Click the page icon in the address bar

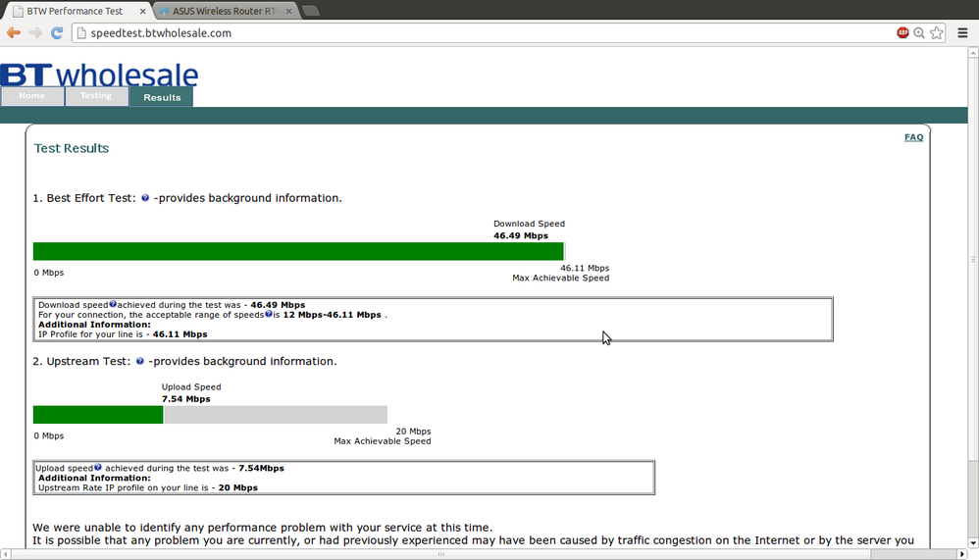click(81, 33)
